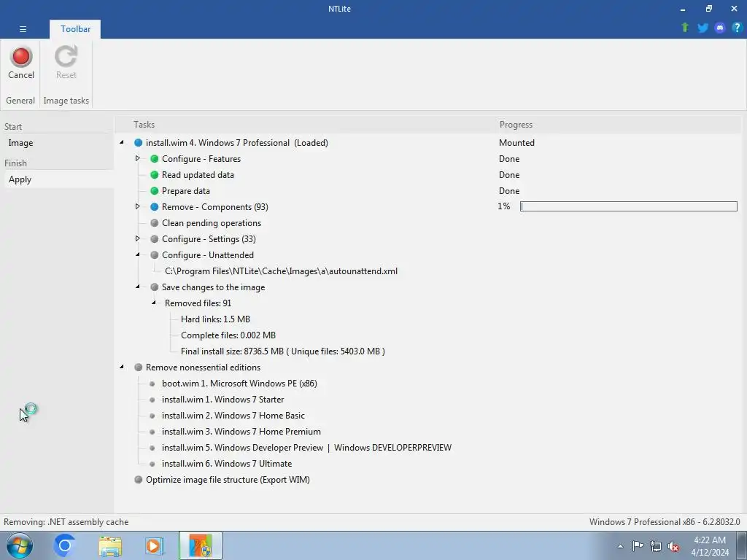
Task: Collapse the install.wim 4 root node
Action: pyautogui.click(x=122, y=142)
